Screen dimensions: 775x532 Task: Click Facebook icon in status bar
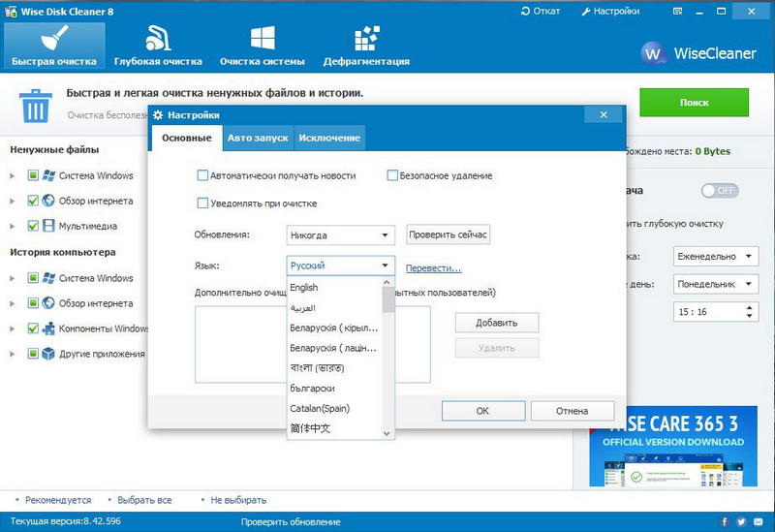(x=725, y=521)
